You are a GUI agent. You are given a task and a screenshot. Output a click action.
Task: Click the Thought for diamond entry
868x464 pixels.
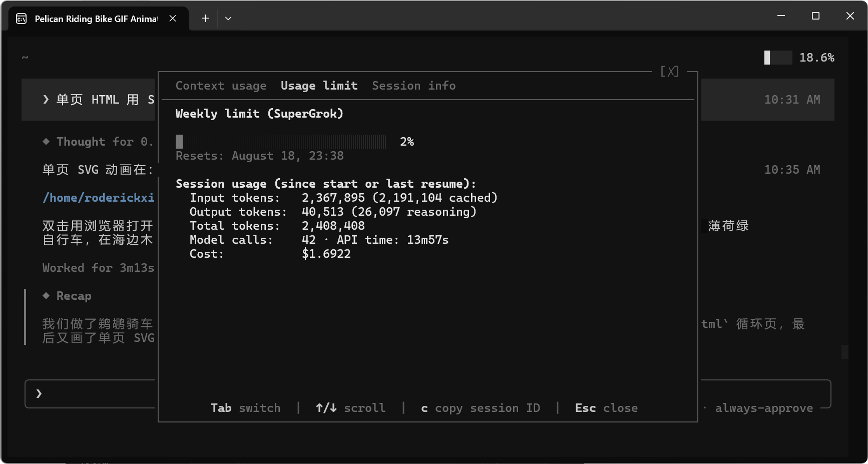pos(98,142)
